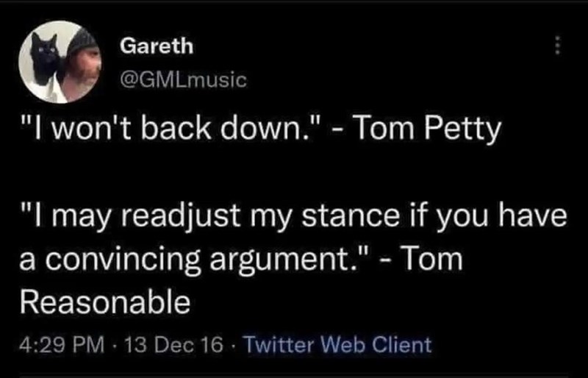Click the black cat in the avatar

point(48,60)
